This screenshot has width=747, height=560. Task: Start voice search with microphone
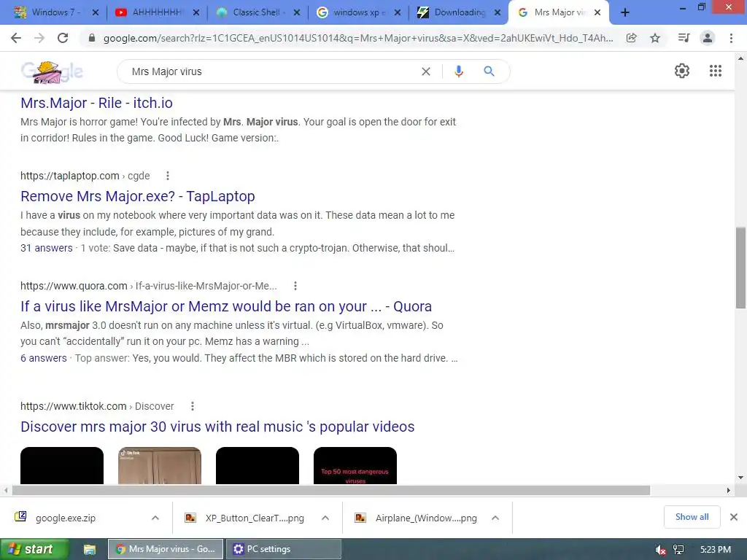458,71
